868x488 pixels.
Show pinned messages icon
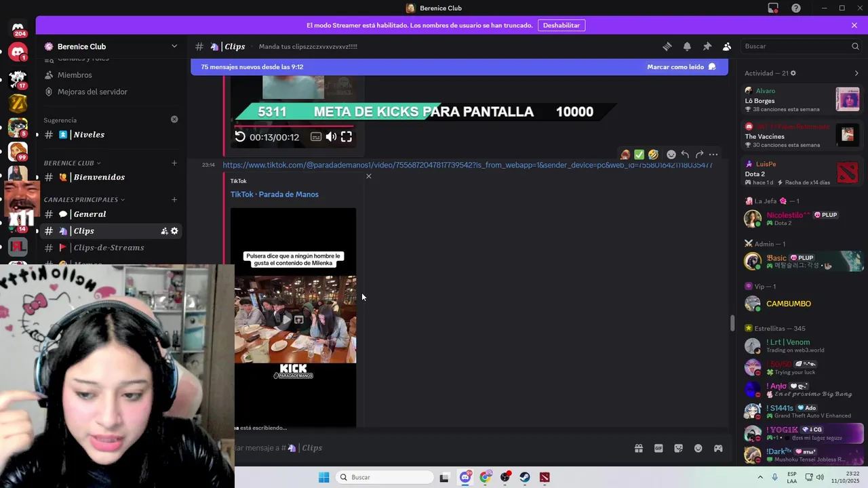[707, 46]
